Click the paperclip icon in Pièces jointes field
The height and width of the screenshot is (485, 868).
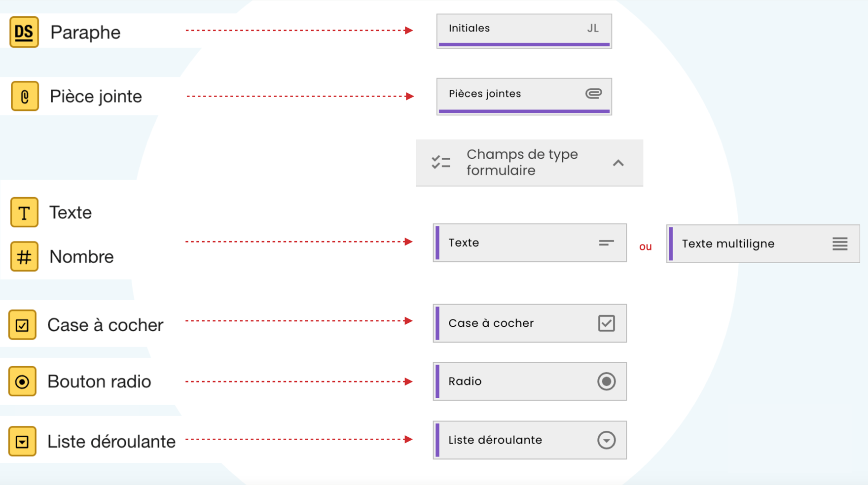click(x=593, y=94)
